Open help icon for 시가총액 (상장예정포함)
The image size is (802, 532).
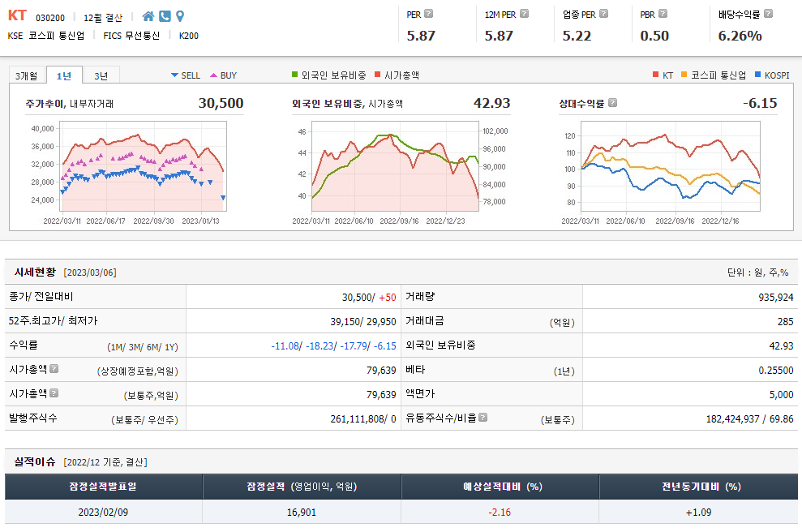point(54,369)
